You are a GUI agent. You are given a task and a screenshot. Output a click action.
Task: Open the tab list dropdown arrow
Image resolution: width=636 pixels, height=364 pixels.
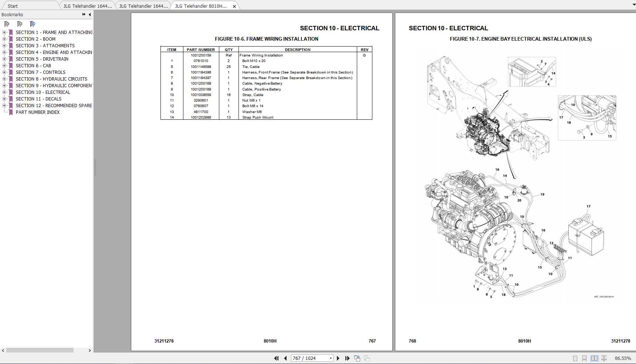click(x=633, y=4)
